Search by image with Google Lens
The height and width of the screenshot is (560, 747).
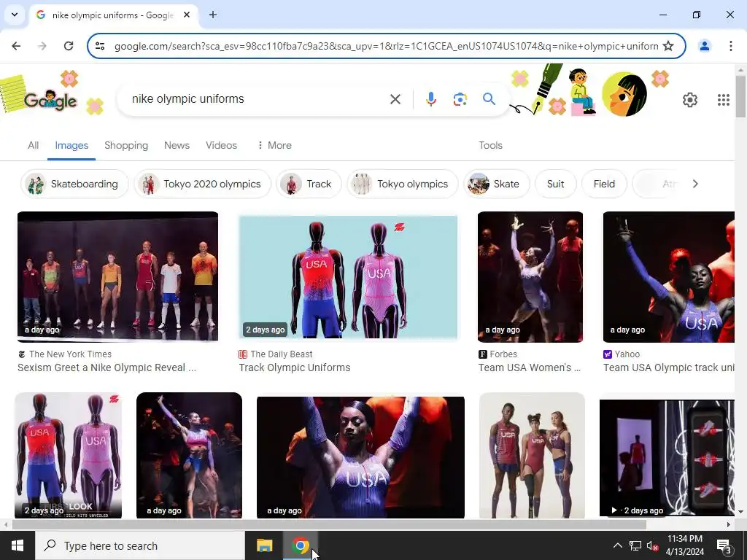click(460, 99)
